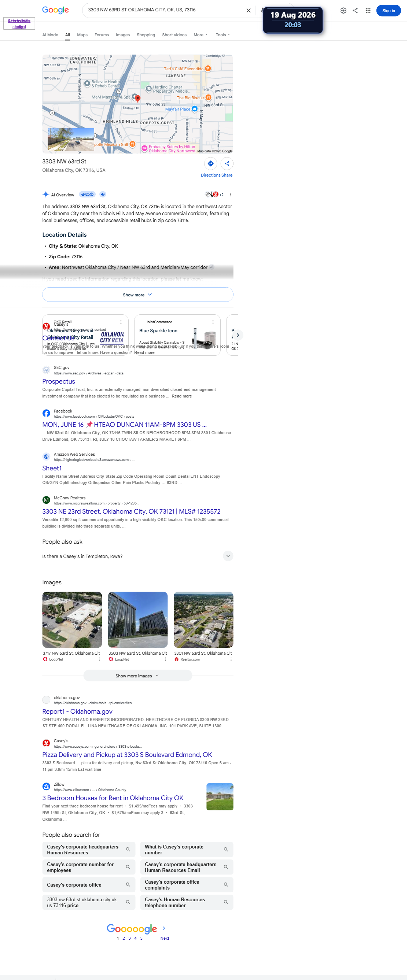Click into the search input field
The height and width of the screenshot is (980, 412).
click(x=164, y=10)
